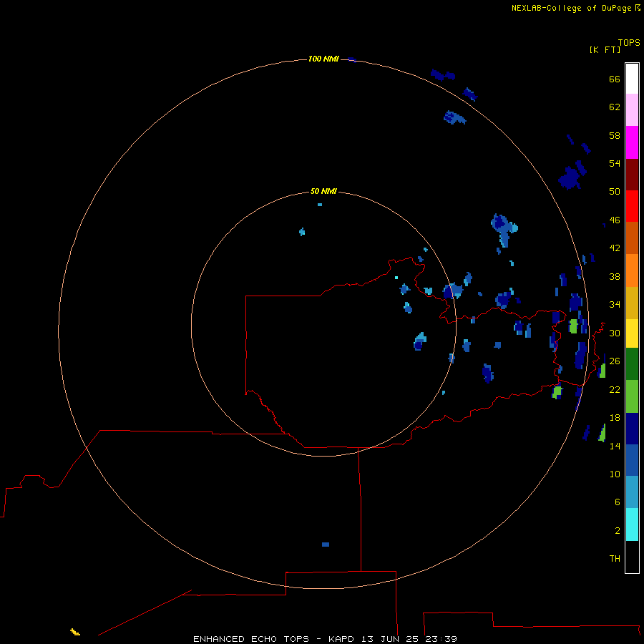Viewport: 644px width, 644px height.
Task: Click the "42" scale label
Action: point(615,248)
